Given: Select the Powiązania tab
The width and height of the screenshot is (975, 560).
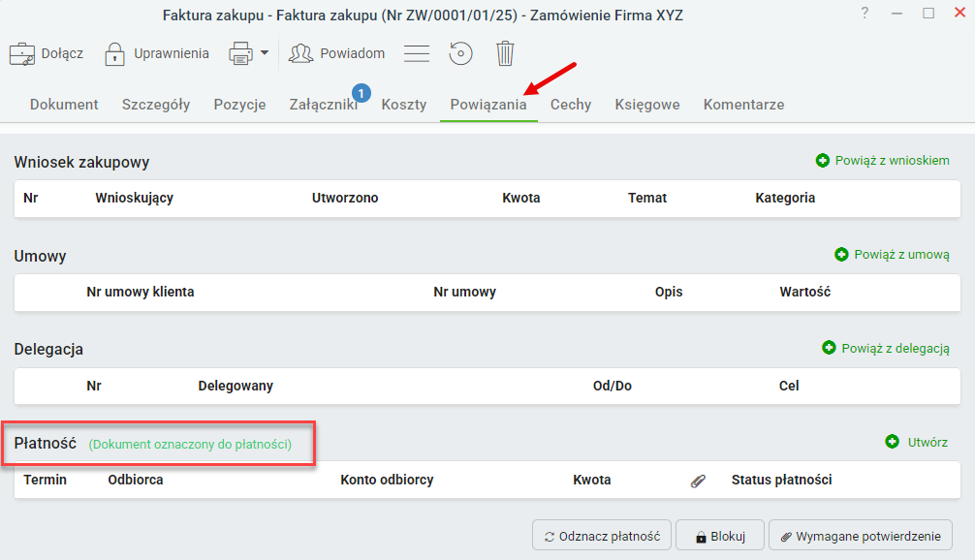Looking at the screenshot, I should pyautogui.click(x=488, y=105).
